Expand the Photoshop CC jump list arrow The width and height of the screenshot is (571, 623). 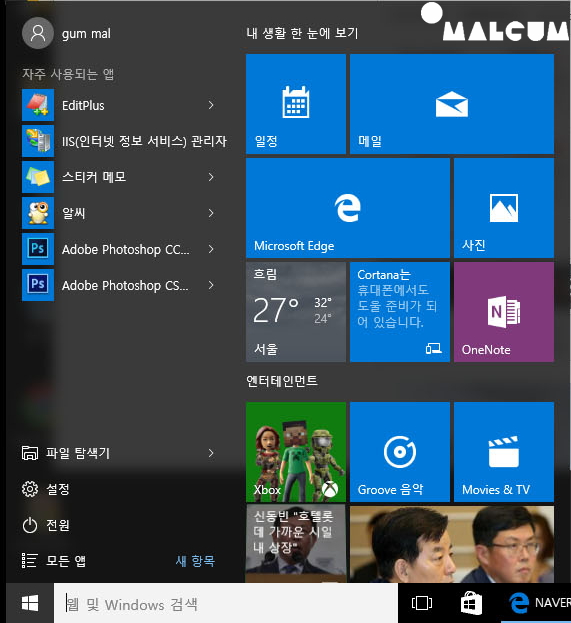tap(211, 249)
